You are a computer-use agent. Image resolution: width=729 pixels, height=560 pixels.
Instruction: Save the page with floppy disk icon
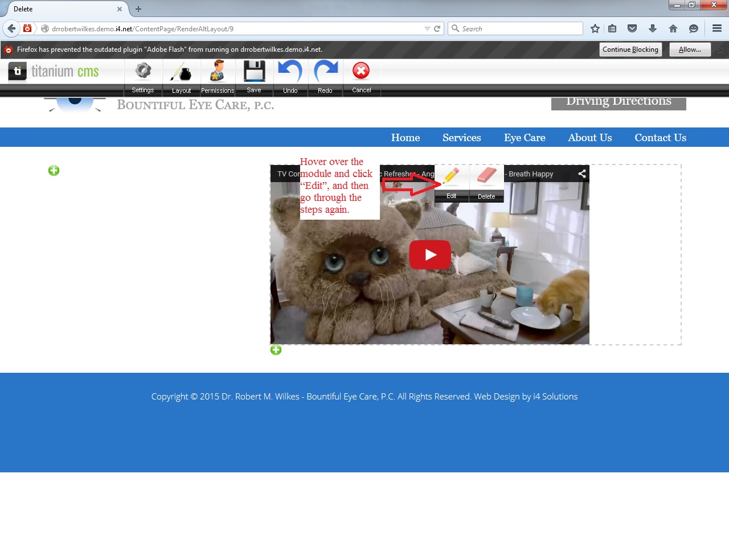click(254, 76)
